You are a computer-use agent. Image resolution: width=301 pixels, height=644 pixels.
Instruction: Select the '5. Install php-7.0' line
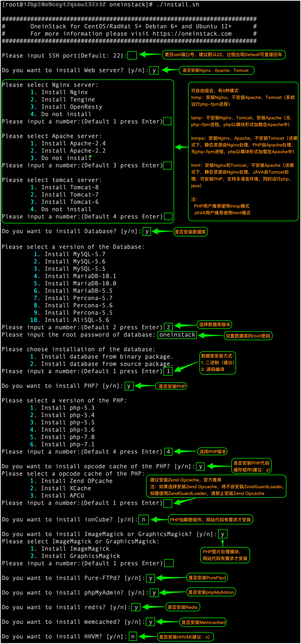click(x=63, y=437)
